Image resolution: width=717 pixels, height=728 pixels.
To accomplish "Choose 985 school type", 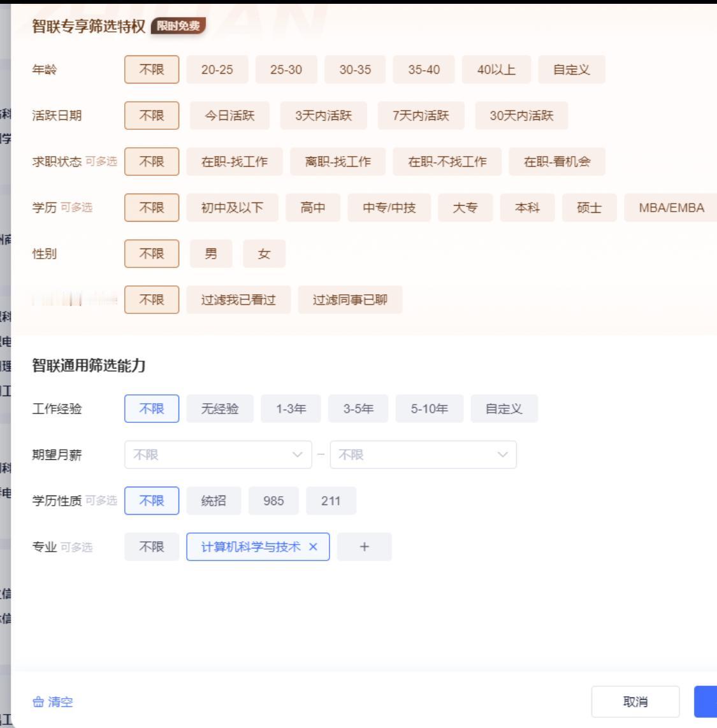I will click(273, 501).
